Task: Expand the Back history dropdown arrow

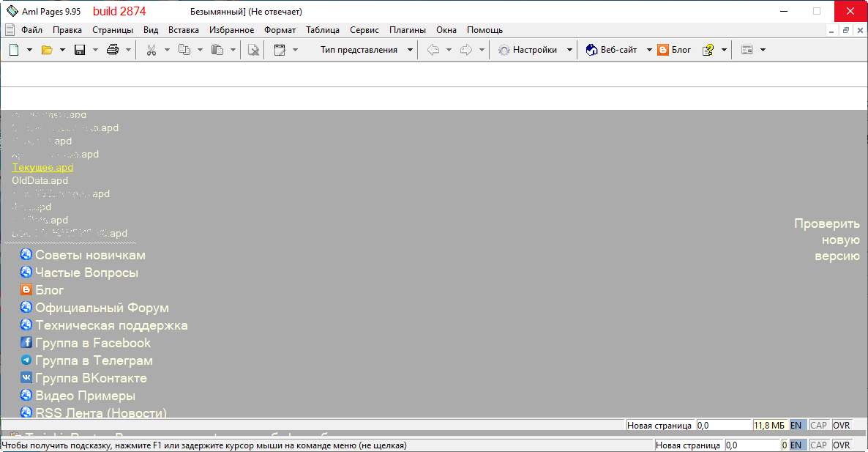Action: [449, 50]
